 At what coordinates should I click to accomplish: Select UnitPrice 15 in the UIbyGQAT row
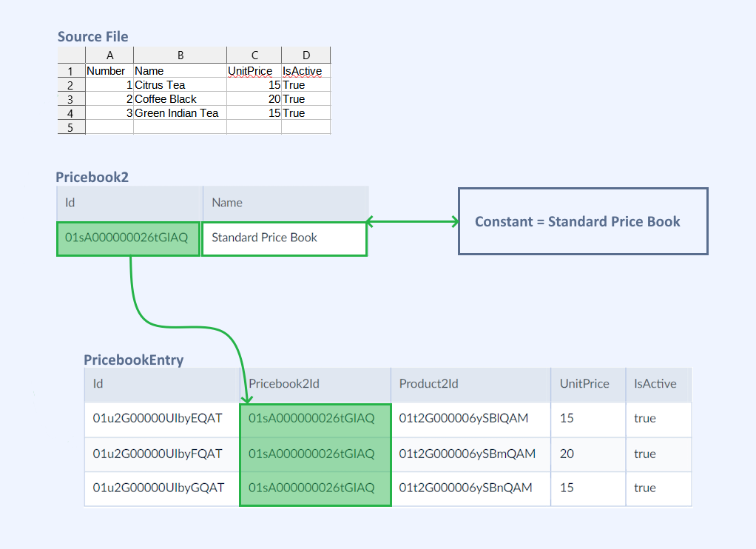click(588, 488)
